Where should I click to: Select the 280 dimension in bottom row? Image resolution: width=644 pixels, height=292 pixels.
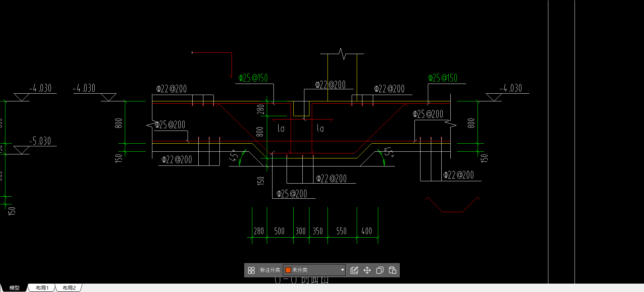point(259,231)
